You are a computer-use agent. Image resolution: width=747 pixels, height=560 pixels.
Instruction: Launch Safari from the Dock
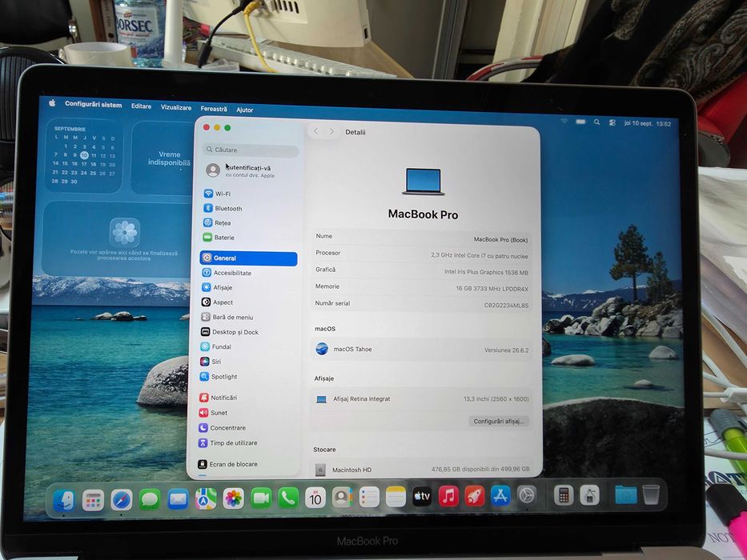tap(122, 500)
